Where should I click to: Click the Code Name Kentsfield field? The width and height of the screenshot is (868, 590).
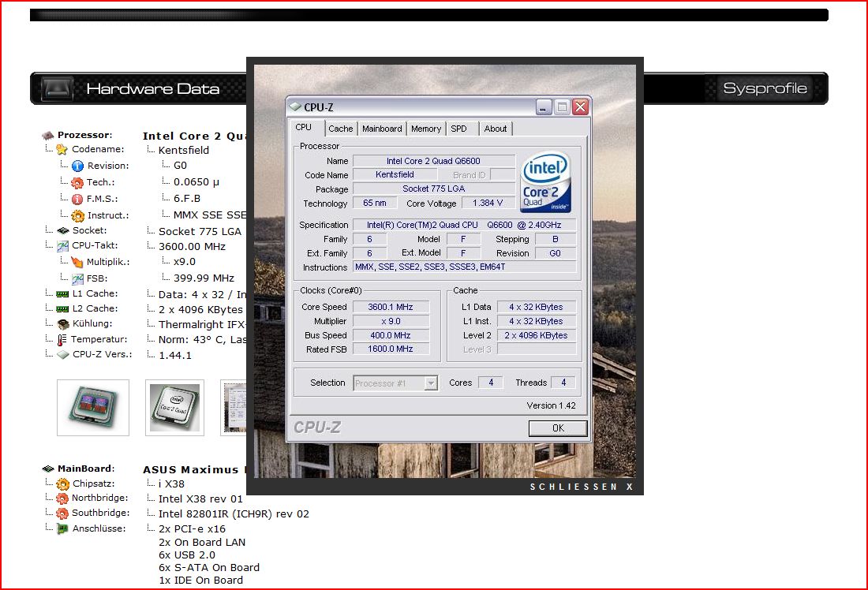(x=395, y=175)
